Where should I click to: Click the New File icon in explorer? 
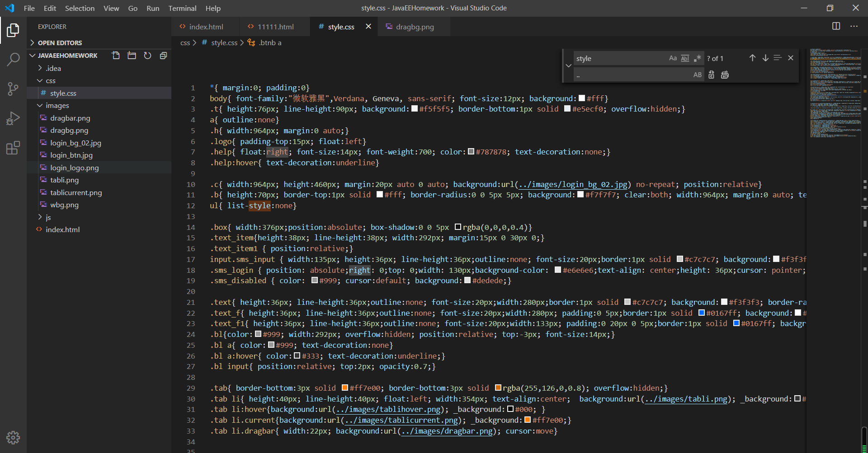(116, 56)
